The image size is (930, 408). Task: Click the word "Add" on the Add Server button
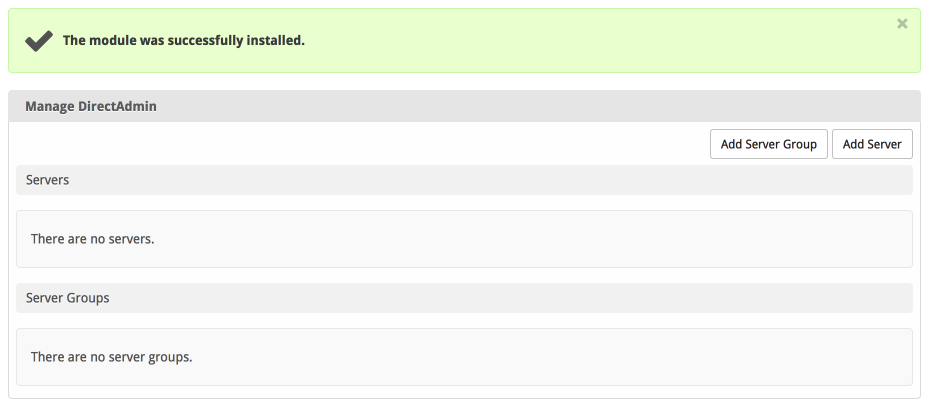click(x=854, y=144)
